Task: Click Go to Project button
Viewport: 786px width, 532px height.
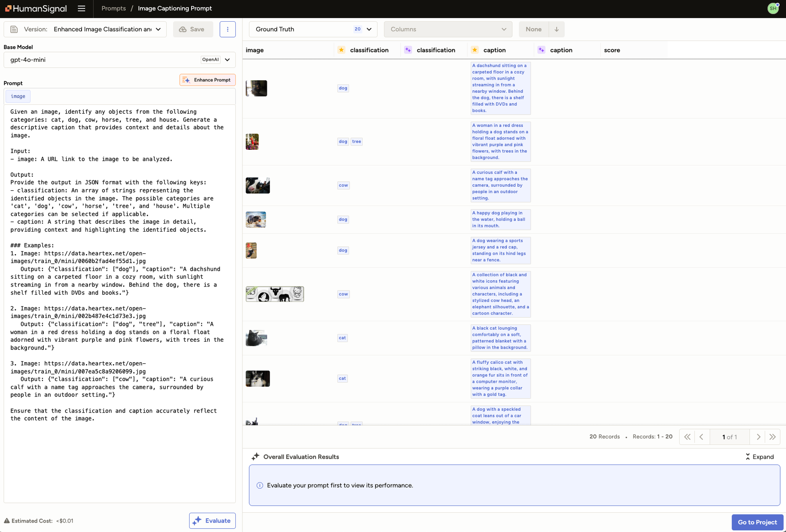Action: click(757, 522)
